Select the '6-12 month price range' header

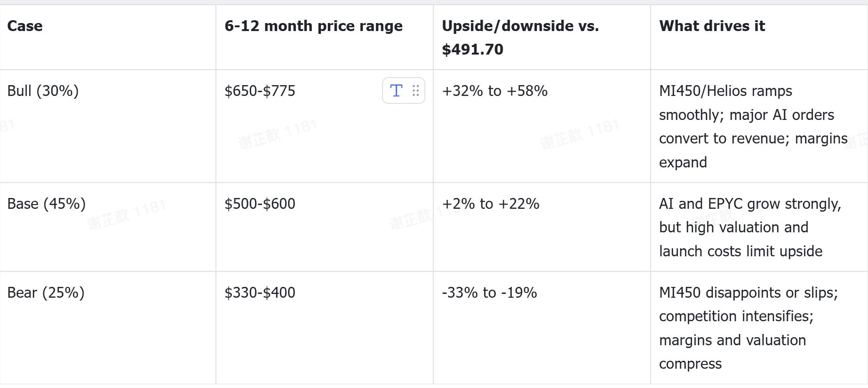[325, 38]
